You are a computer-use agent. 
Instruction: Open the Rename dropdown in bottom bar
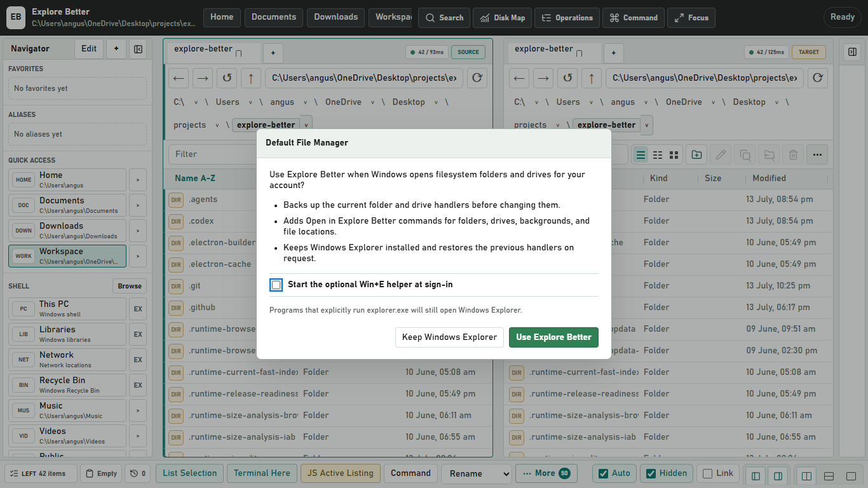pos(477,473)
